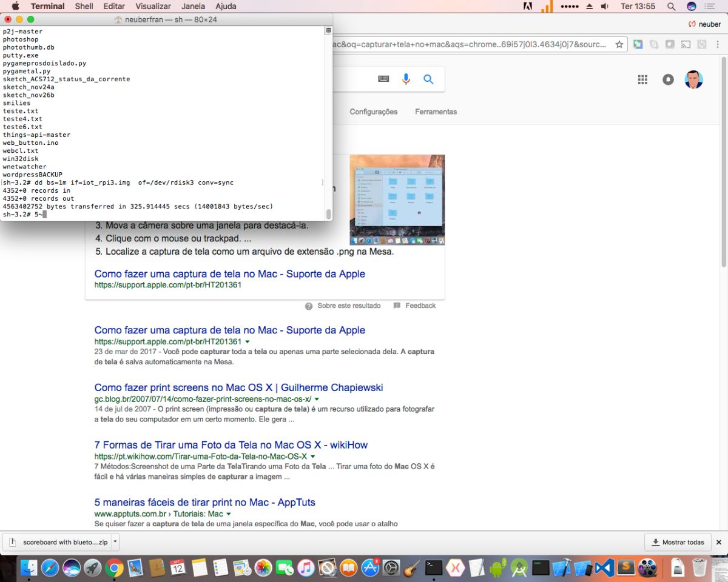Launch Safari from the Dock

tap(50, 568)
